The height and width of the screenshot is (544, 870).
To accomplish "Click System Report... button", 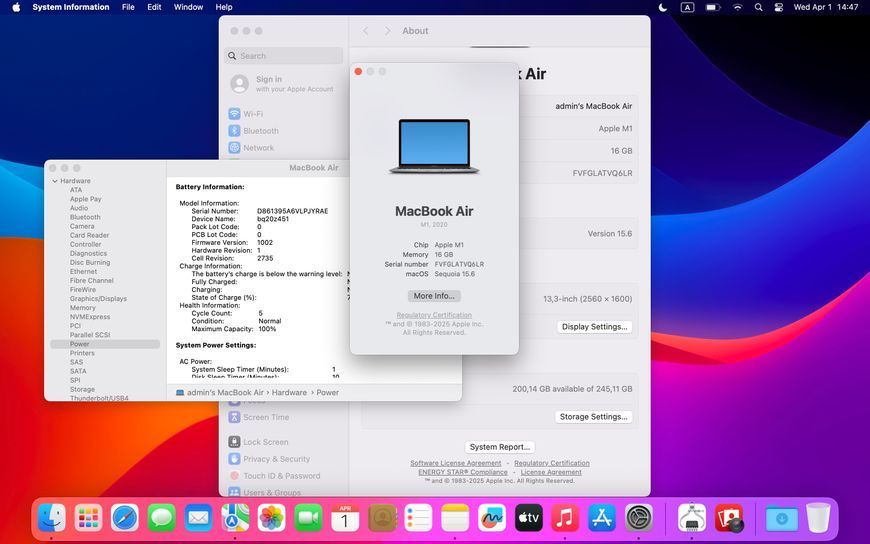I will pyautogui.click(x=499, y=447).
